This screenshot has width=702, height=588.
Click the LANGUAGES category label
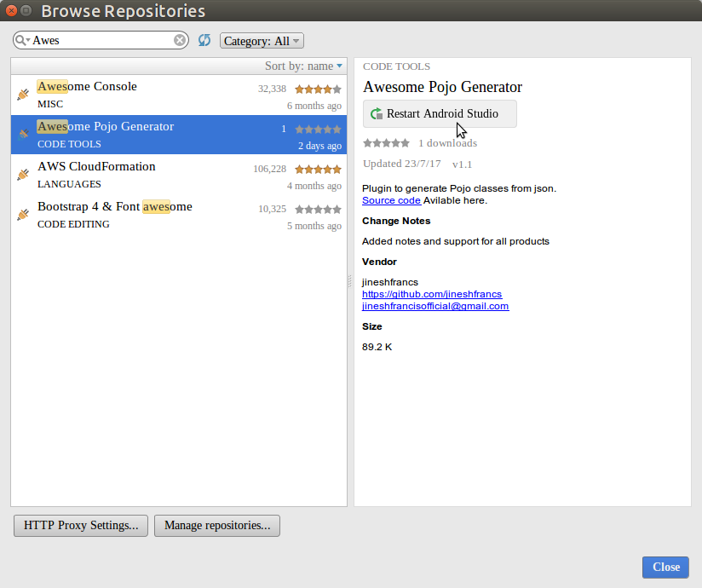[x=69, y=184]
